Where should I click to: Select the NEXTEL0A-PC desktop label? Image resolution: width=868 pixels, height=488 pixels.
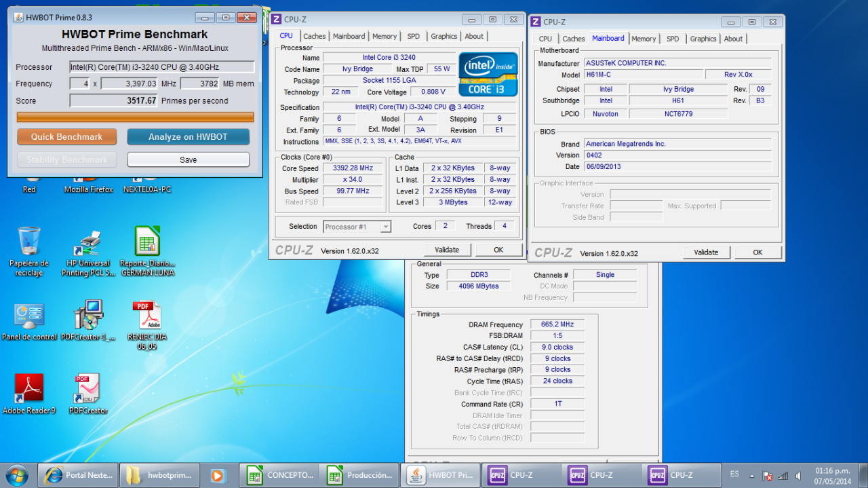(x=147, y=189)
